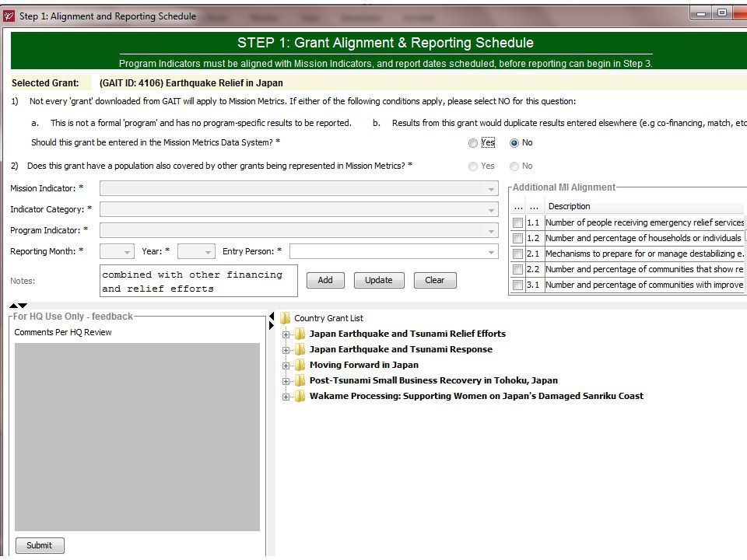Click the window's application icon in title bar
Screen dimensions: 747x560
coord(9,16)
